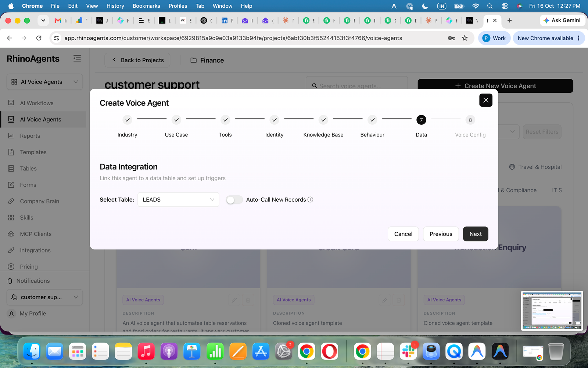The height and width of the screenshot is (368, 588).
Task: Go to the Identity step circle
Action: (274, 120)
